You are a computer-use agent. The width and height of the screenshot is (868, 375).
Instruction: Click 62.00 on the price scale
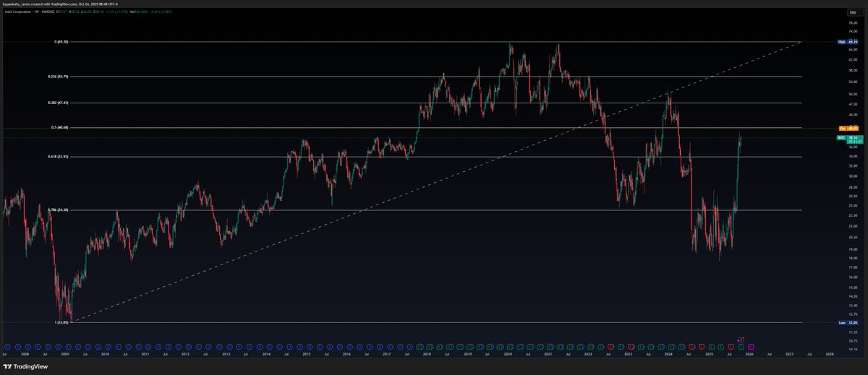(853, 61)
